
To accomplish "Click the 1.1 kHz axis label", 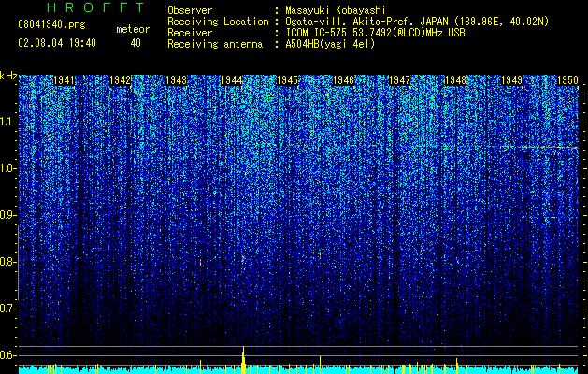I will [x=7, y=122].
